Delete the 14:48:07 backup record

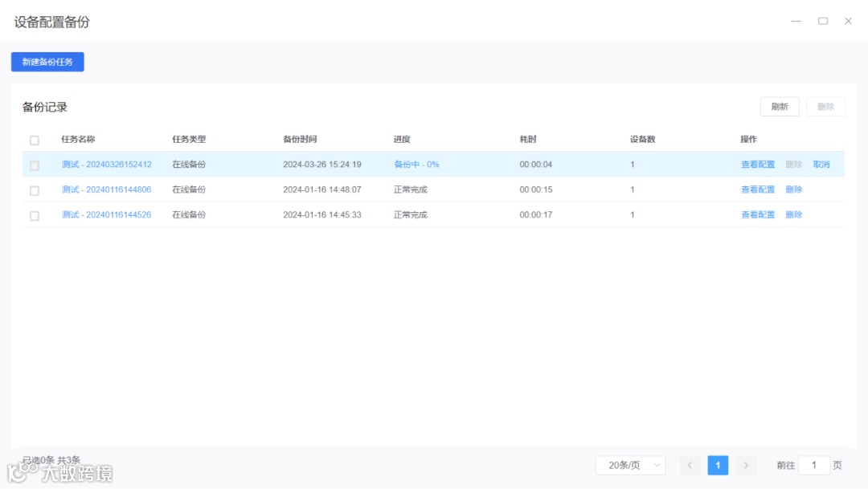[x=793, y=189]
